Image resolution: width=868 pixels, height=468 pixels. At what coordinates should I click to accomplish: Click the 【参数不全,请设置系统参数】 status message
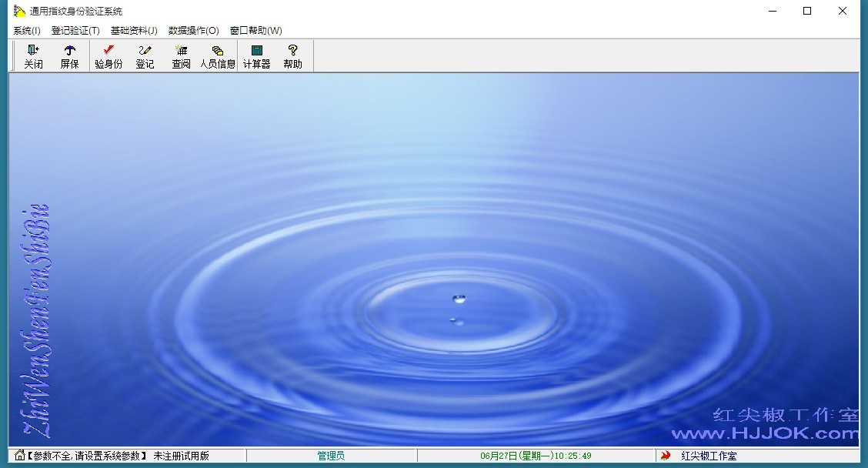click(87, 456)
